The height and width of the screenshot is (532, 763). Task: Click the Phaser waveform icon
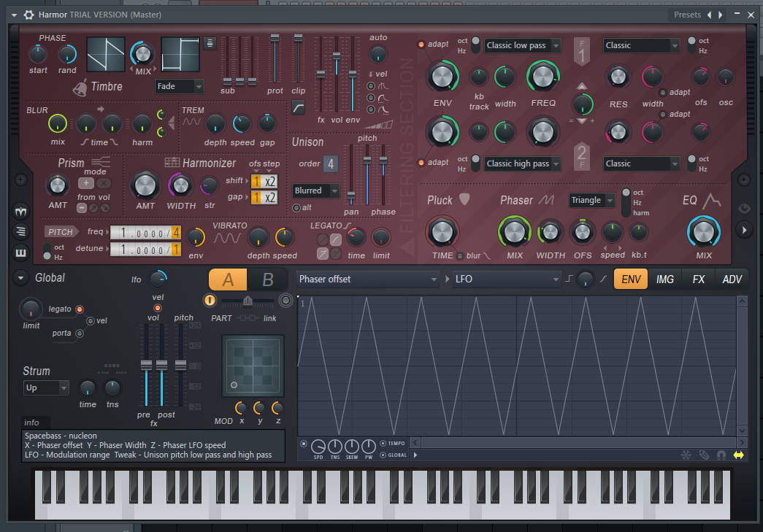coord(546,200)
